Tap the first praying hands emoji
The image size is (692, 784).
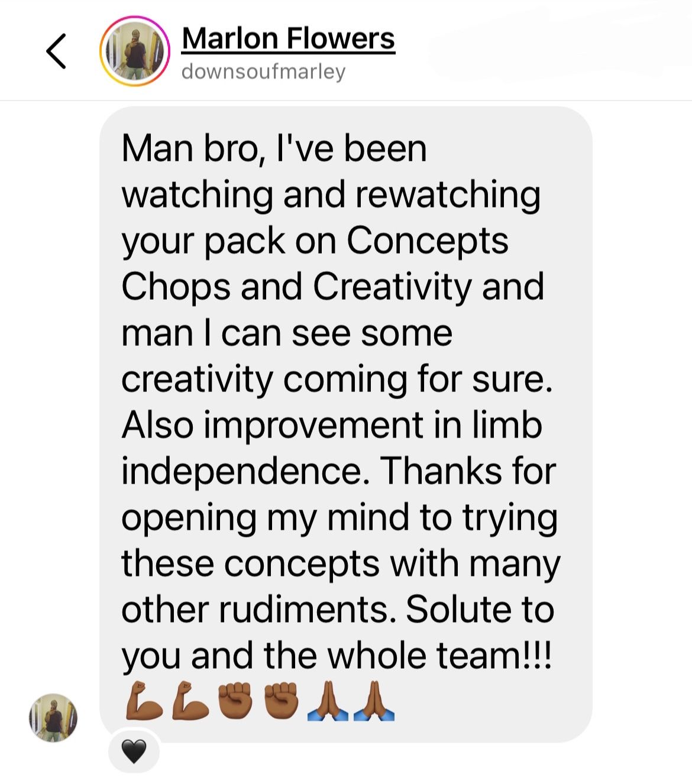328,701
